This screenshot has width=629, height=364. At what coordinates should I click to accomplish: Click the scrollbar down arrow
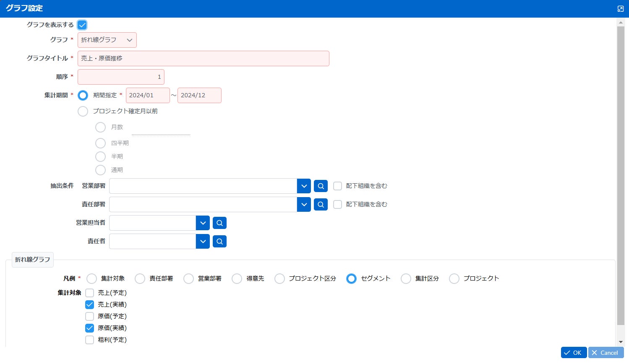621,342
